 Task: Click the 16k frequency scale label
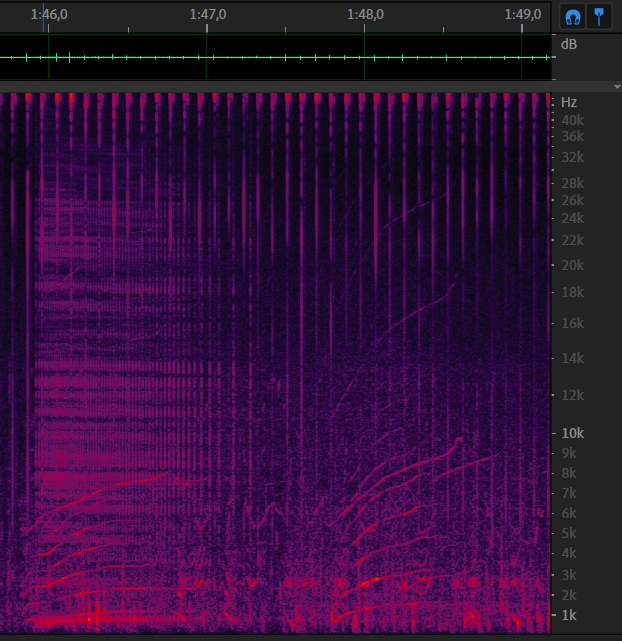click(573, 323)
